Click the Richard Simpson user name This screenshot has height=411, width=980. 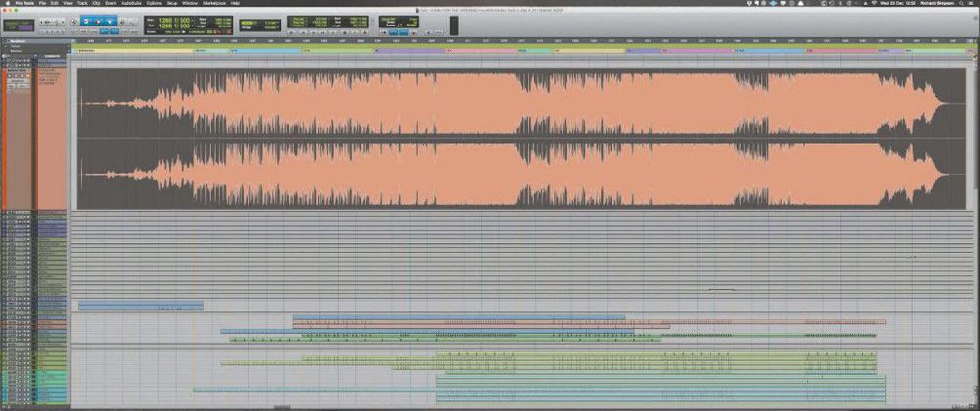point(937,3)
